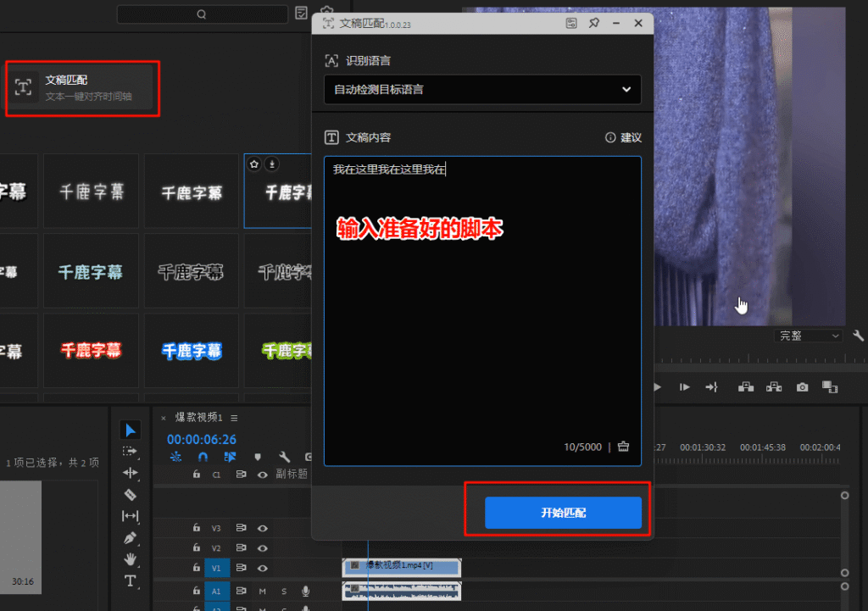
Task: Clear script text with the broom icon
Action: (624, 447)
